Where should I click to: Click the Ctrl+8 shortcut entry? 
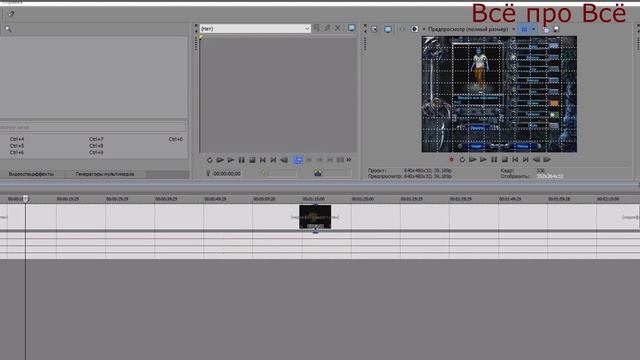pos(96,146)
